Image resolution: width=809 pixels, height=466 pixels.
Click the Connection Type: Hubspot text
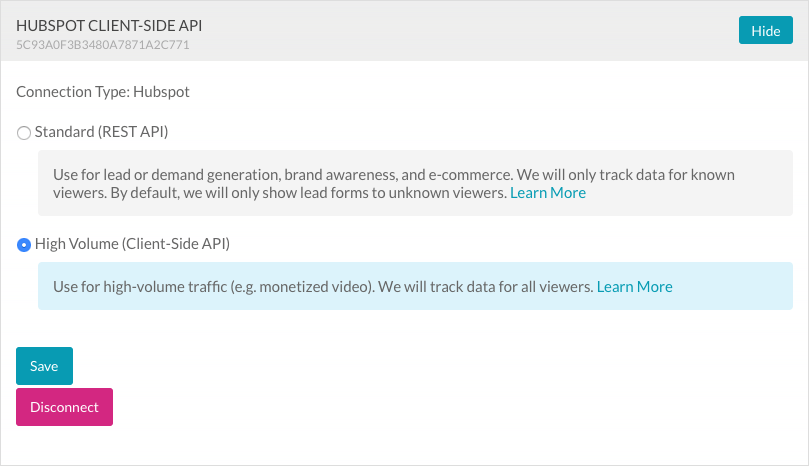[102, 92]
